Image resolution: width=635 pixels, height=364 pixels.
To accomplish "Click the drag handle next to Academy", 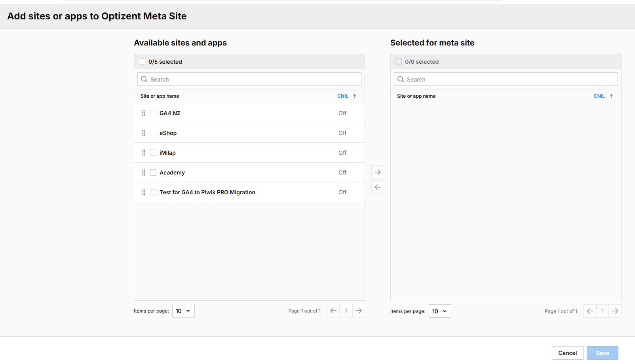I will click(144, 172).
